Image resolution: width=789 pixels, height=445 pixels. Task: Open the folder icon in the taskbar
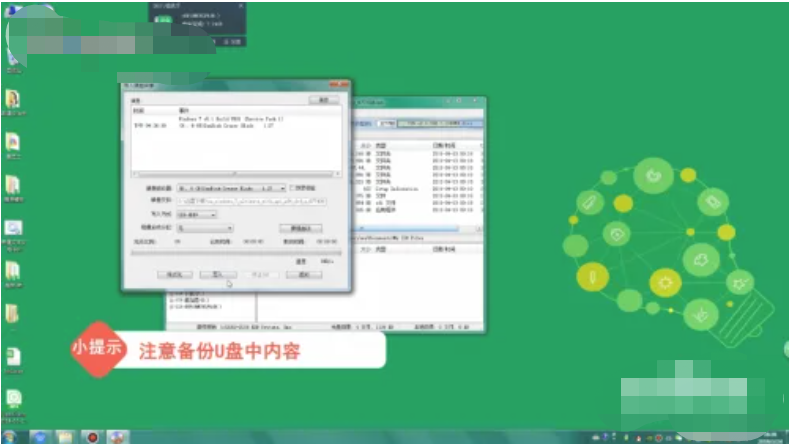point(64,437)
